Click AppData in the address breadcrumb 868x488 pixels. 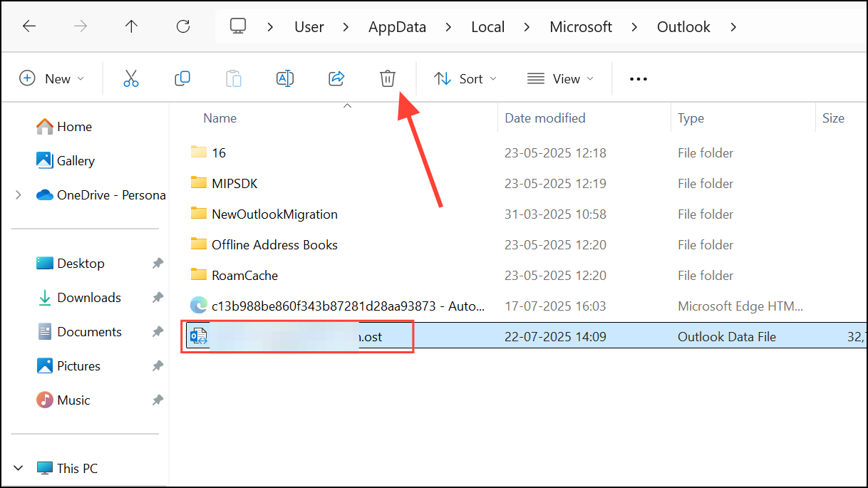tap(397, 27)
